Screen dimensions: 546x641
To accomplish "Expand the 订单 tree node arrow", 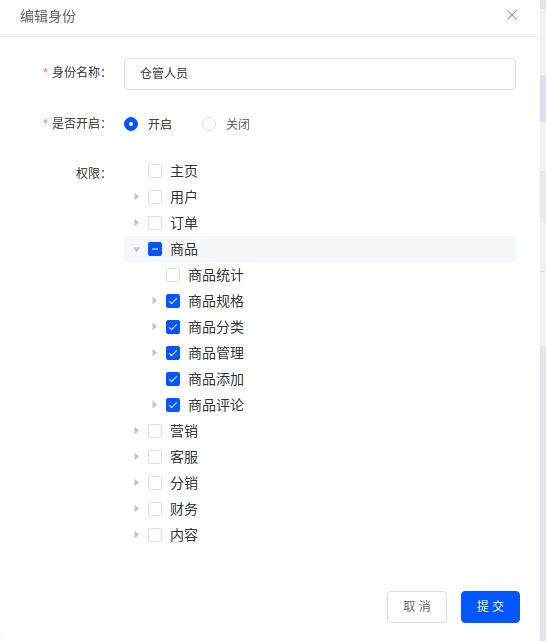I will pos(136,223).
